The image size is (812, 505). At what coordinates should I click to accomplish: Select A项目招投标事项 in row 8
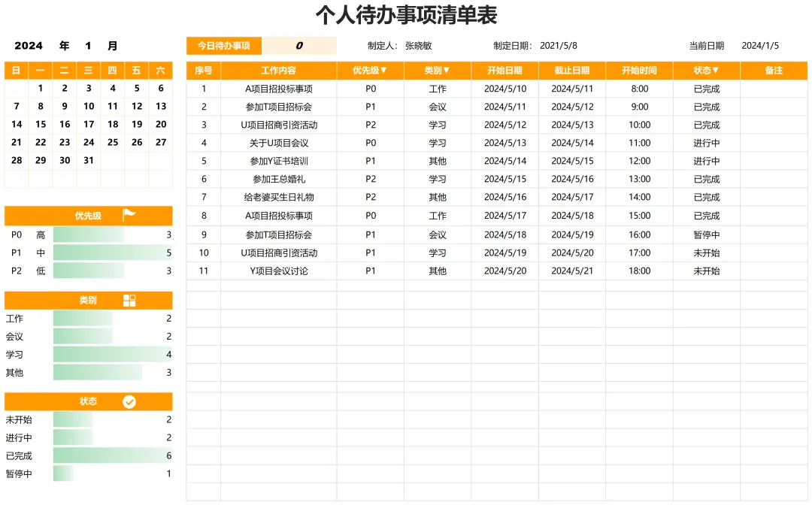click(279, 216)
